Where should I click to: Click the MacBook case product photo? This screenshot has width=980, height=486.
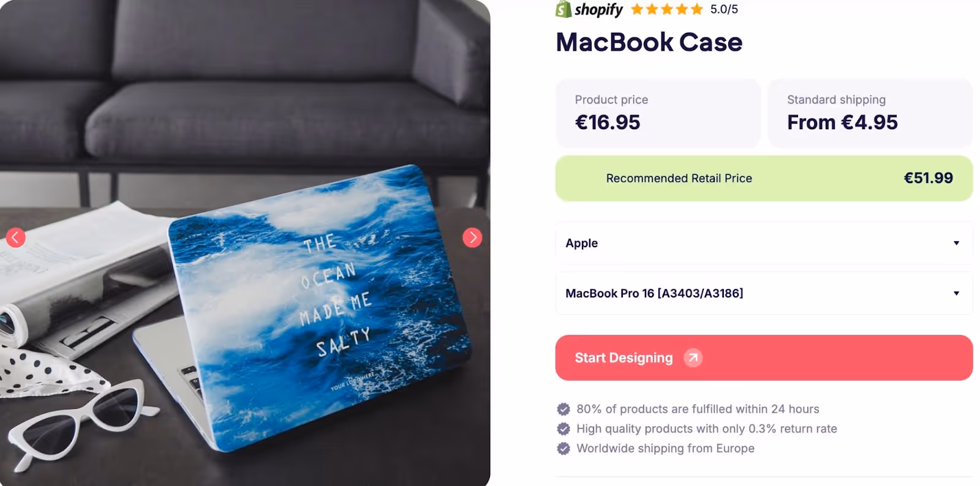point(245,243)
